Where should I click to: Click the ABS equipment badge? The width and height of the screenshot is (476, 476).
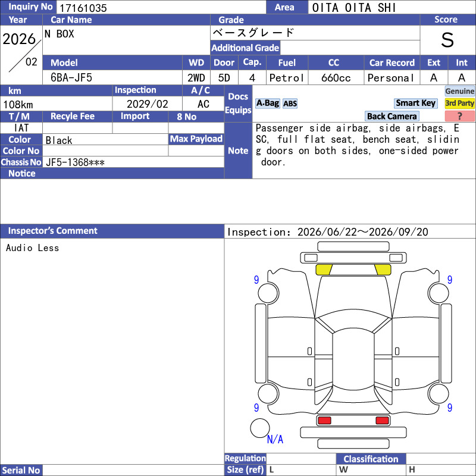tap(290, 104)
